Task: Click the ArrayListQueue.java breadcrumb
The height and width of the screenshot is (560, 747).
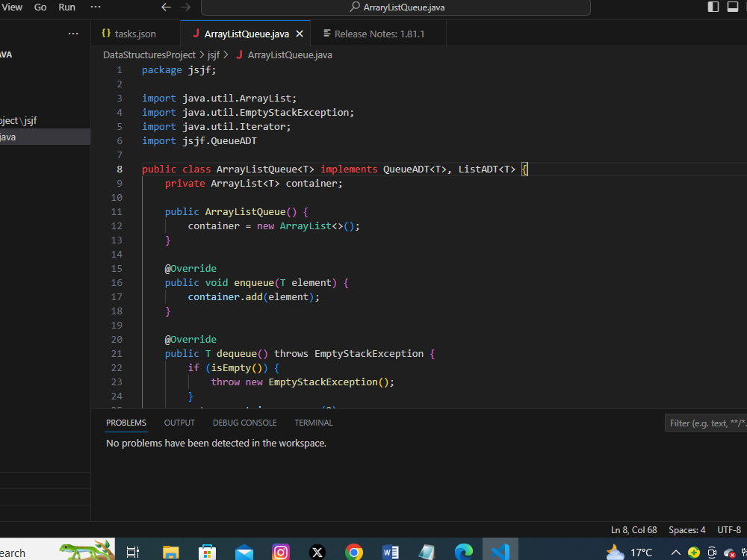Action: (290, 55)
